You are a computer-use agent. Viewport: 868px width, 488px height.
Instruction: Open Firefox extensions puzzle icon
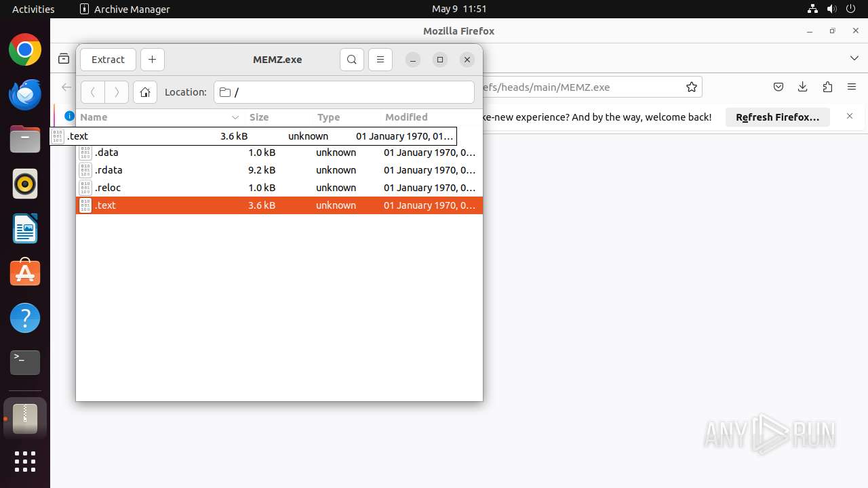[827, 87]
